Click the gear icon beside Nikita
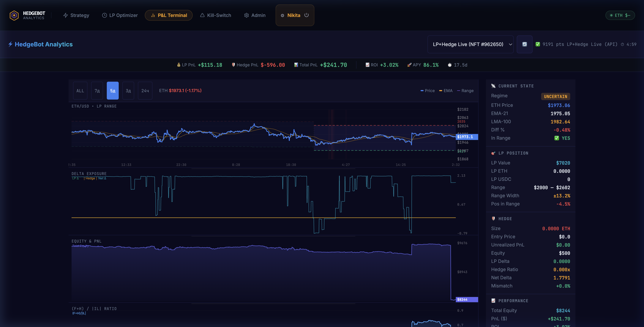Viewport: 644px width, 327px height. (x=282, y=15)
